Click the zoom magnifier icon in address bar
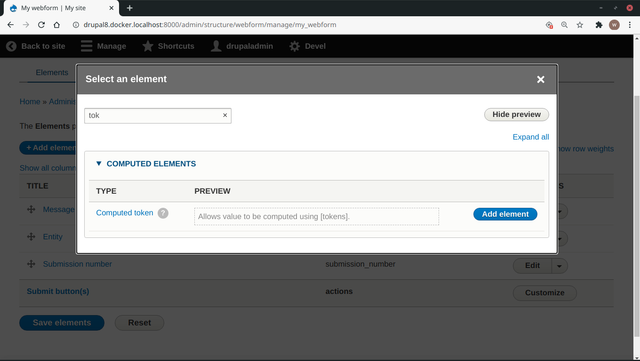This screenshot has height=361, width=640. pyautogui.click(x=564, y=25)
